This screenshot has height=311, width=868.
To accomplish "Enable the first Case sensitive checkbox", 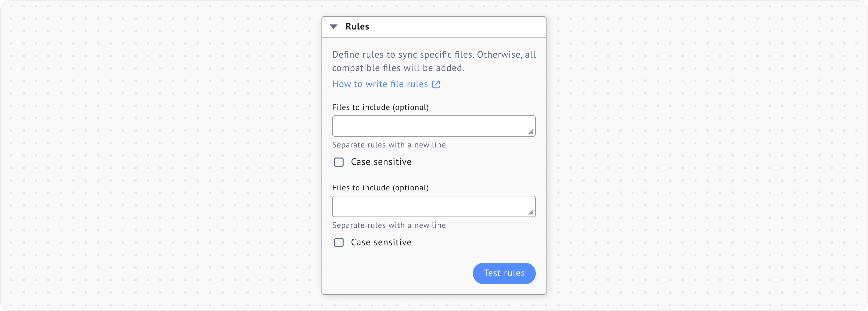I will point(339,162).
